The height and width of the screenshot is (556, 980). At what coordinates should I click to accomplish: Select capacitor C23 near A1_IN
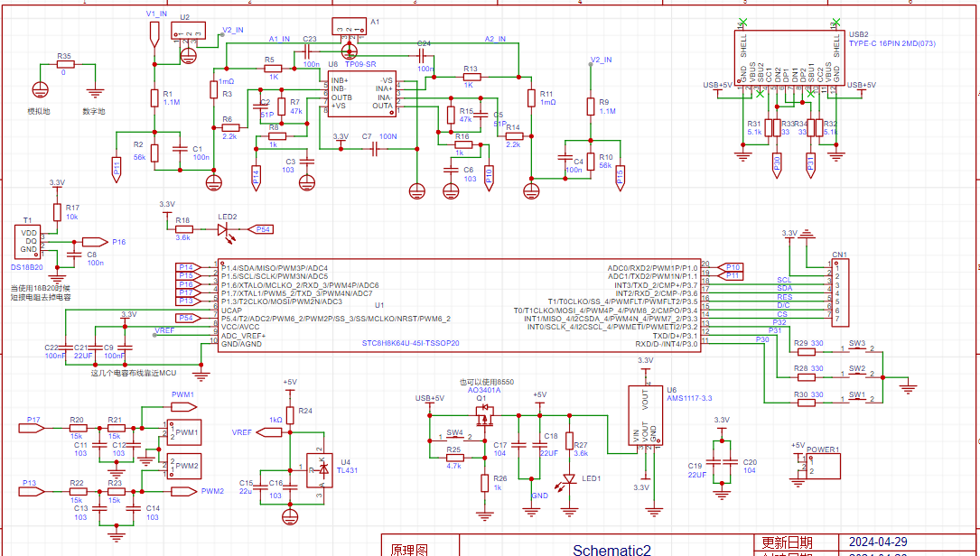click(307, 51)
